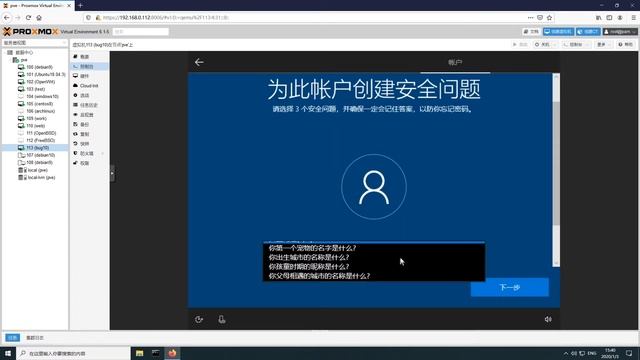Select template 107 (debian10) in tree
Viewport: 640px width, 360px height.
coord(40,155)
